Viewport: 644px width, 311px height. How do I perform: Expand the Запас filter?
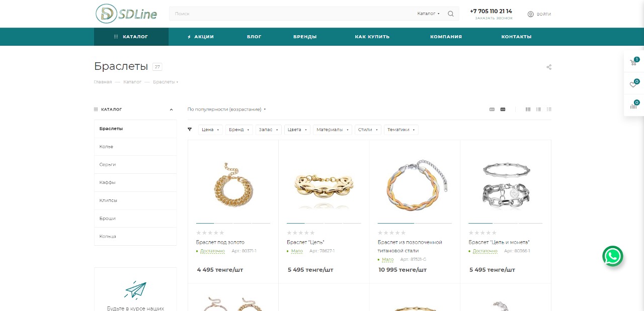268,130
